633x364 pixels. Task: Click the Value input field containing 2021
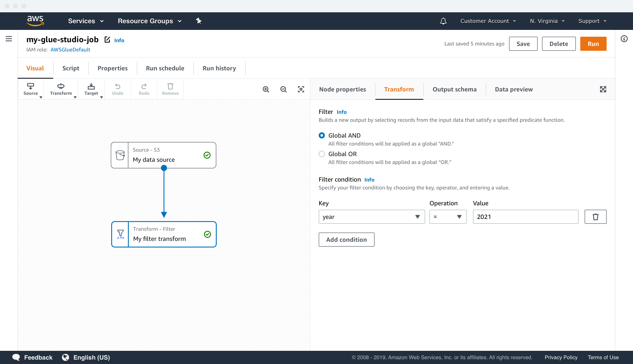(526, 217)
